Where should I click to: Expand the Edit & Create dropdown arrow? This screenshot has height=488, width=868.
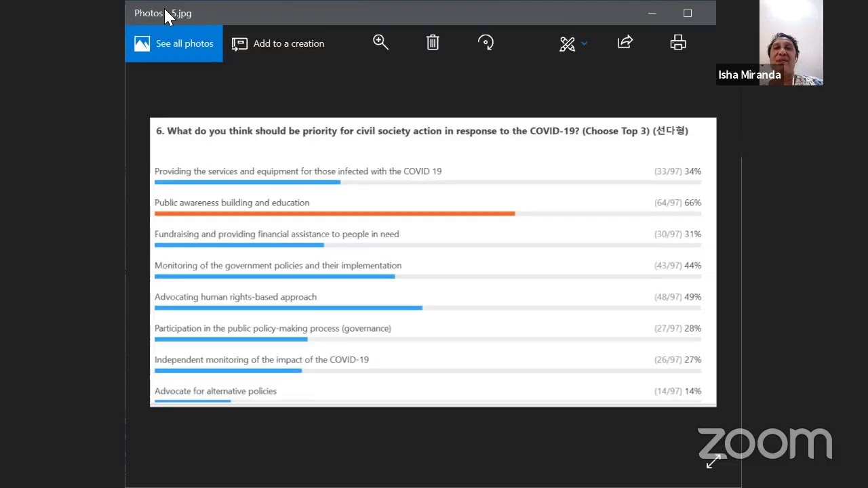(x=584, y=44)
